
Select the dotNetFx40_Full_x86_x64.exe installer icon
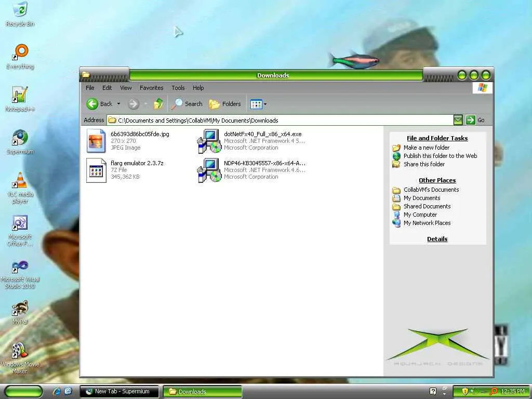209,141
